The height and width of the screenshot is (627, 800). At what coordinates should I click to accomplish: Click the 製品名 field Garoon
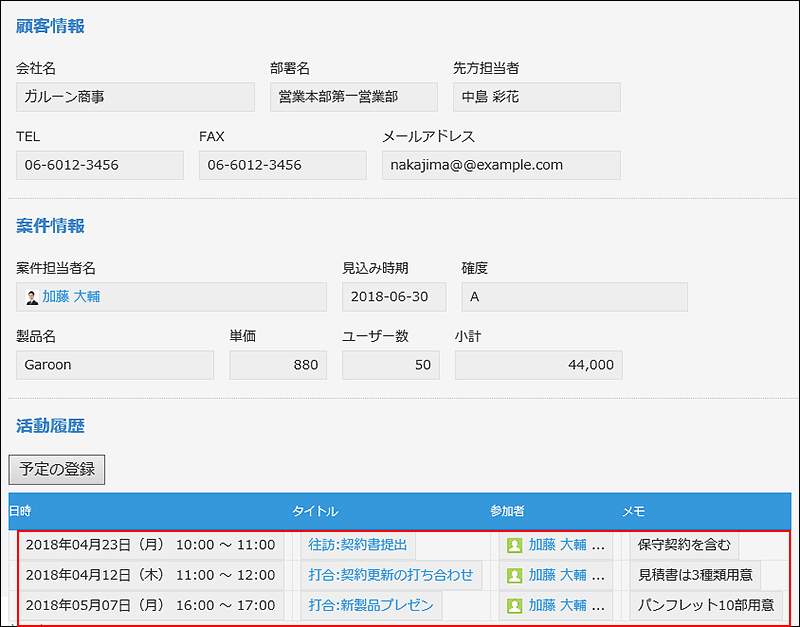point(115,365)
